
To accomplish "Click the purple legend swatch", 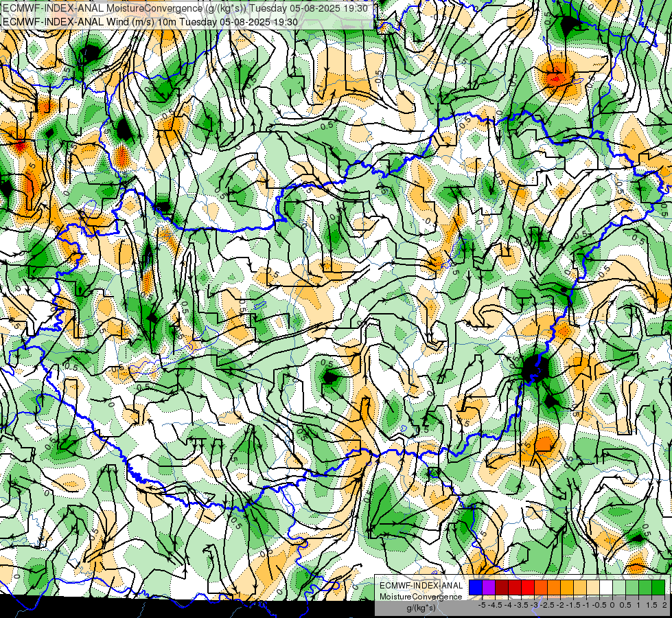I will [x=489, y=587].
